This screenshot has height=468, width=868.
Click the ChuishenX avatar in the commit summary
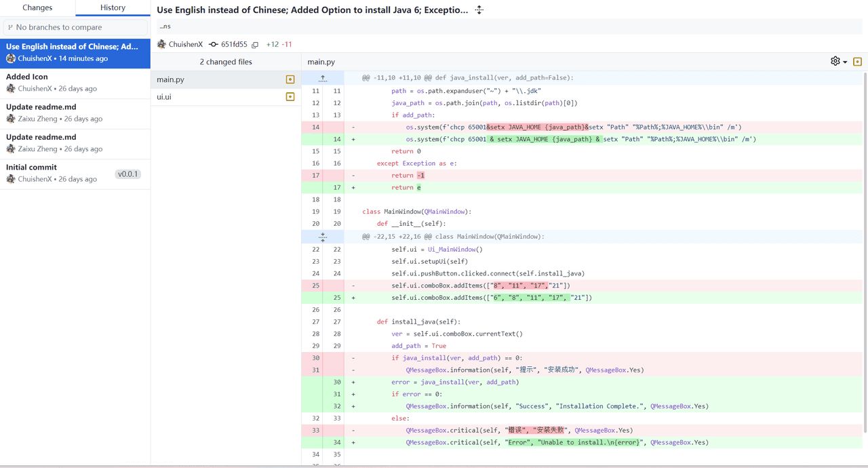coord(161,44)
